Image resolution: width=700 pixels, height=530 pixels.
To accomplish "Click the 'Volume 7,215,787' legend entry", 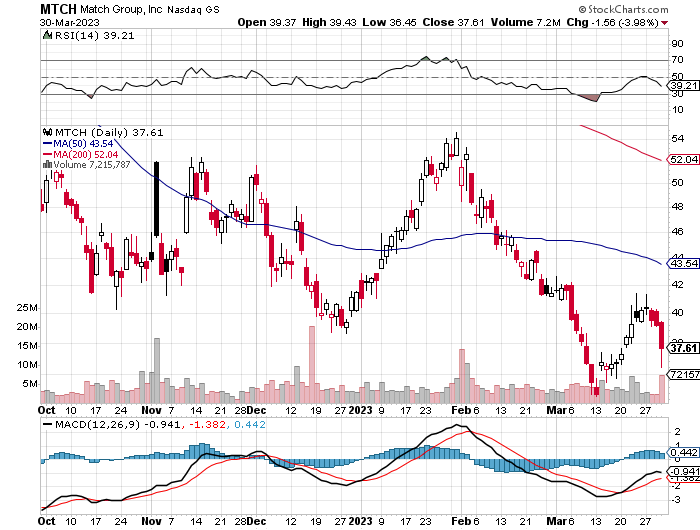I will pos(92,164).
